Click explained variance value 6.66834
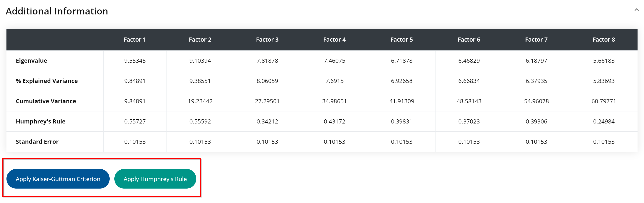This screenshot has width=644, height=203. click(469, 81)
